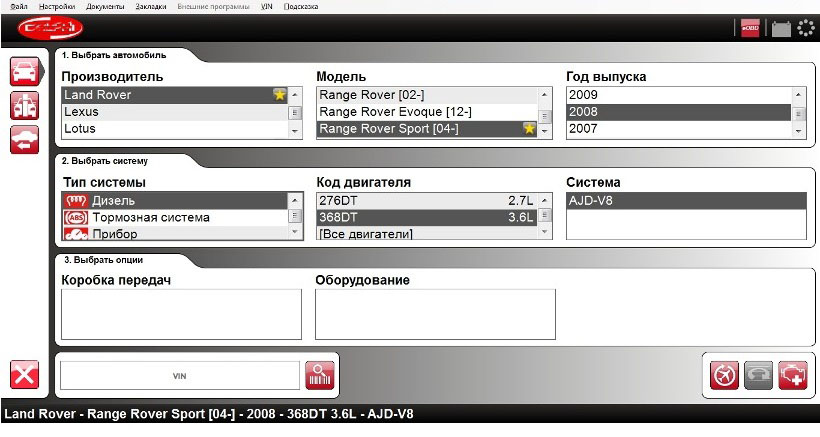Click the battery status icon in header
This screenshot has width=820, height=437.
[x=781, y=28]
